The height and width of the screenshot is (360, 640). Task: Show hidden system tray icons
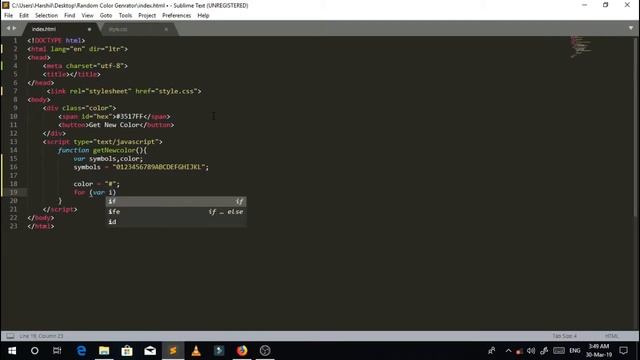(x=508, y=351)
